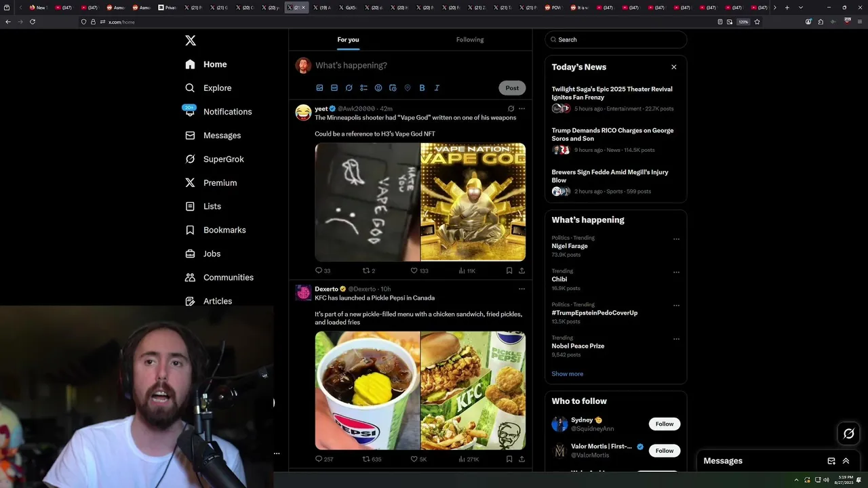
Task: Open Explore in sidebar
Action: pyautogui.click(x=208, y=88)
